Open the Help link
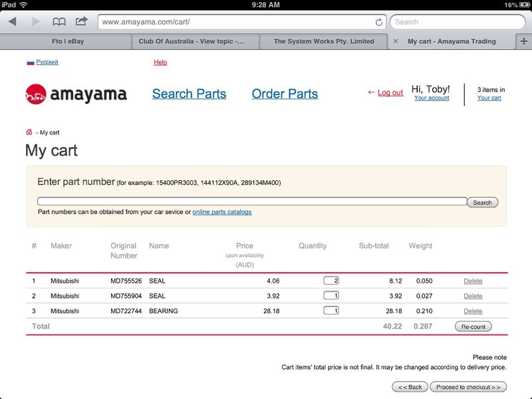532x399 pixels. tap(160, 62)
